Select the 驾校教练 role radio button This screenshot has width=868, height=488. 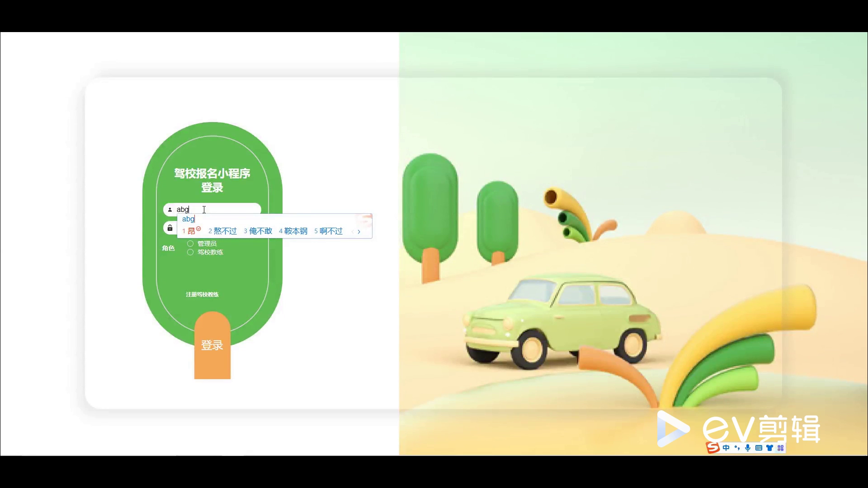(190, 252)
